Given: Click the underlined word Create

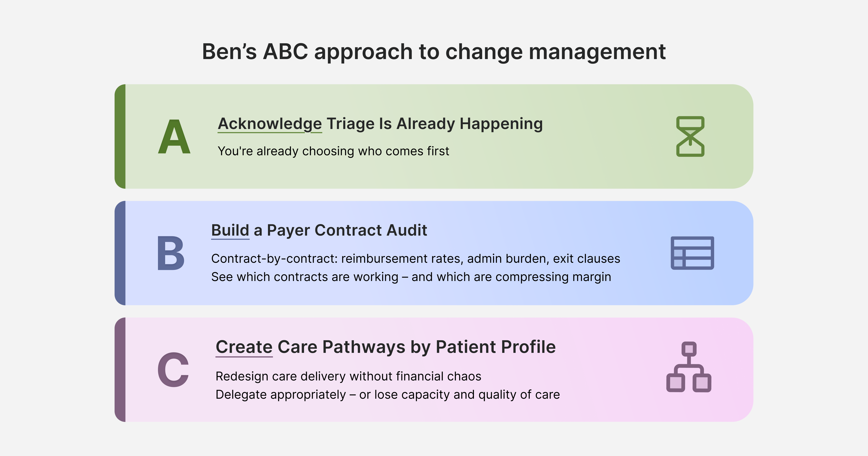Looking at the screenshot, I should tap(244, 347).
